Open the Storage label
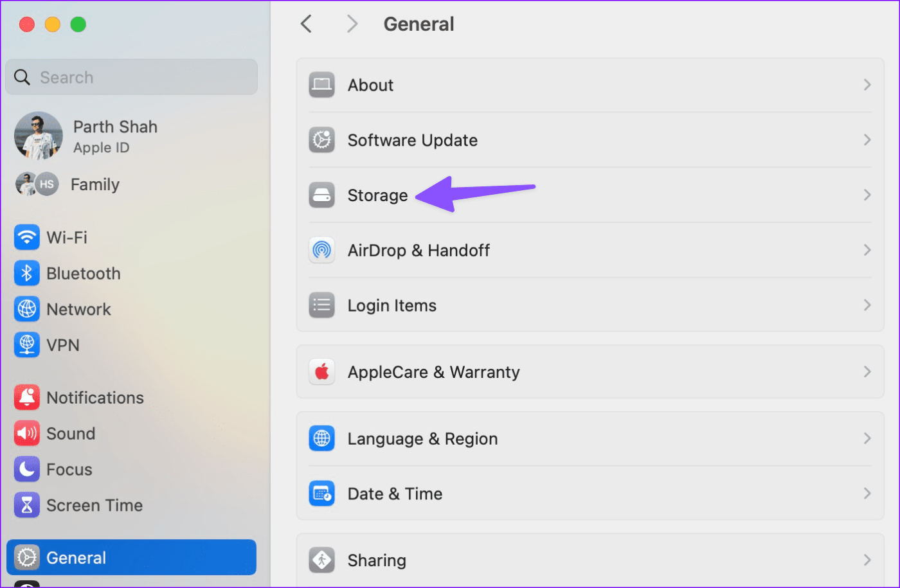This screenshot has height=588, width=900. click(378, 195)
